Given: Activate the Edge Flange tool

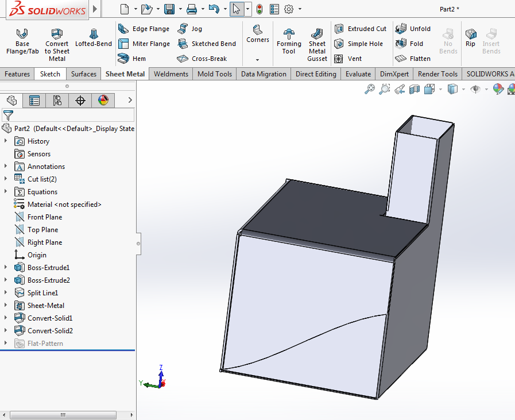Looking at the screenshot, I should coord(144,29).
